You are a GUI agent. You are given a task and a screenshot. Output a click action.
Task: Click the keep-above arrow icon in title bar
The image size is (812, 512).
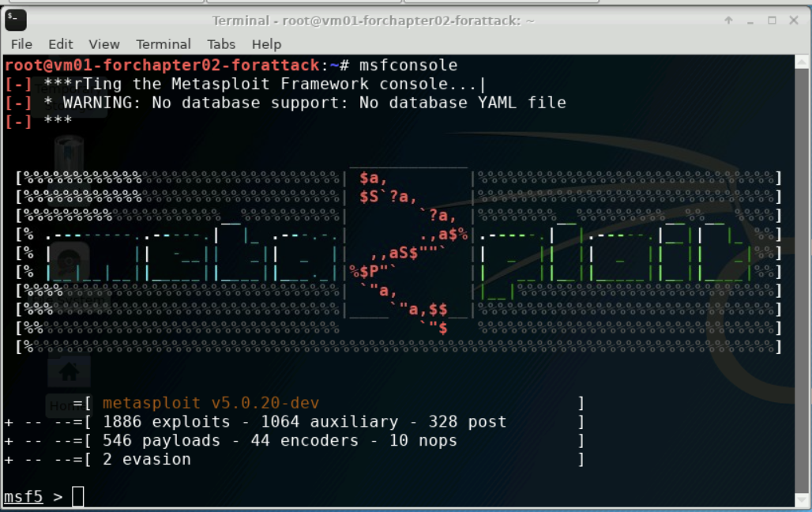[x=728, y=21]
